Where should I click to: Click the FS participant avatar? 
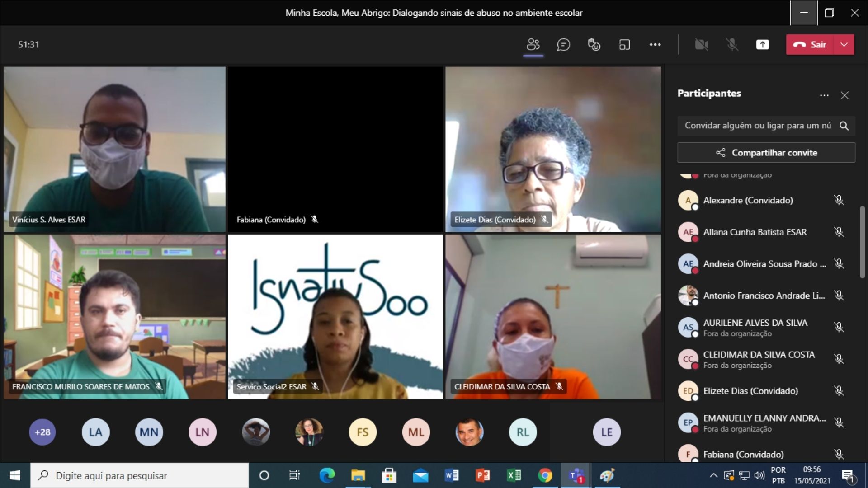tap(363, 432)
